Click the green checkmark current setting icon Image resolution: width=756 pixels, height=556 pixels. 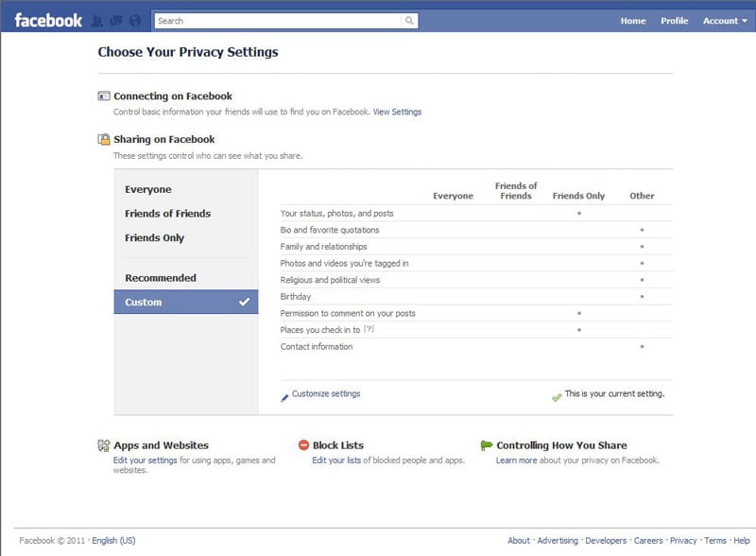557,397
